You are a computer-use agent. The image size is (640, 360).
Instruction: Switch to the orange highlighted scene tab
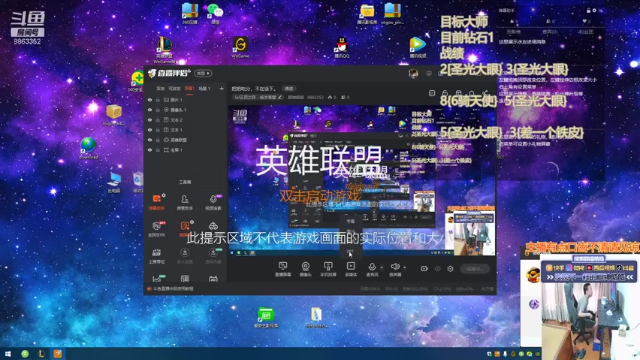point(189,89)
